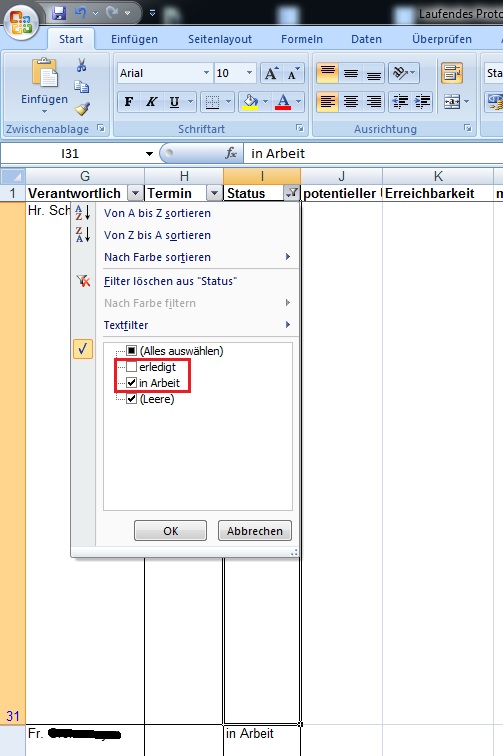This screenshot has height=756, width=503.
Task: Uncheck the in Arbeit checkbox
Action: tap(132, 383)
